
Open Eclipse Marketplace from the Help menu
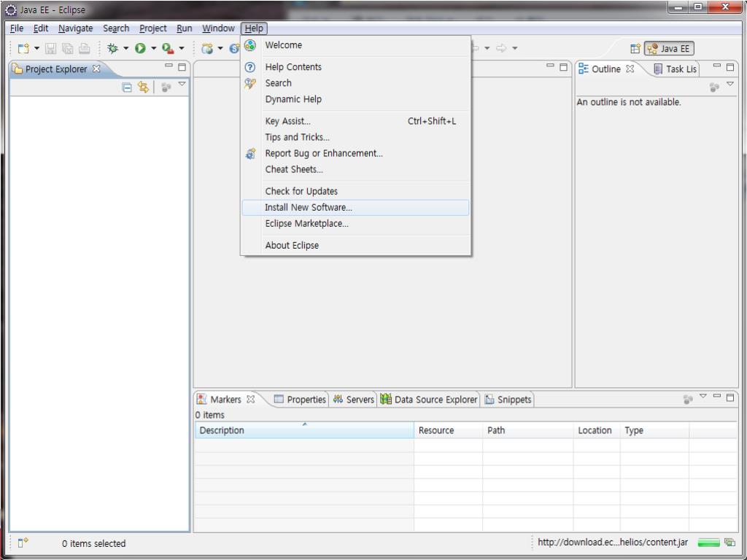[355, 224]
